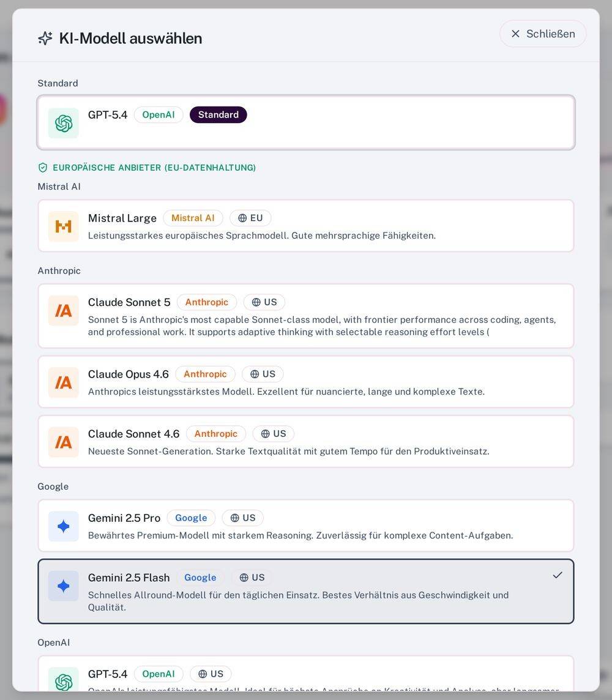Select the GPT-5.4 option under OpenAI section
The width and height of the screenshot is (612, 700).
pyautogui.click(x=306, y=674)
